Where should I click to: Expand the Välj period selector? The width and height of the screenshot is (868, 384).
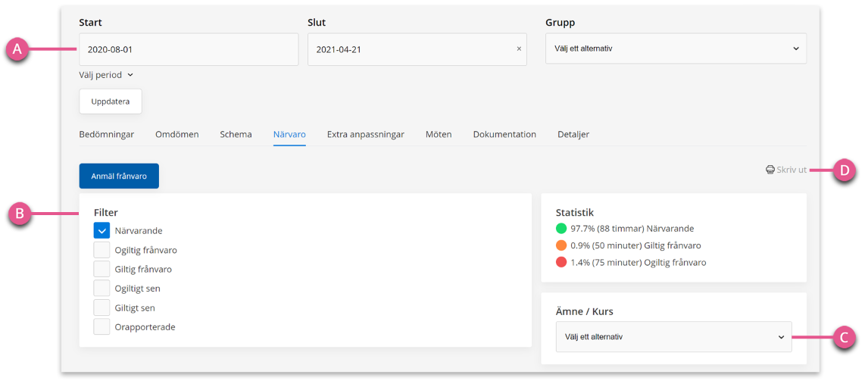point(106,75)
